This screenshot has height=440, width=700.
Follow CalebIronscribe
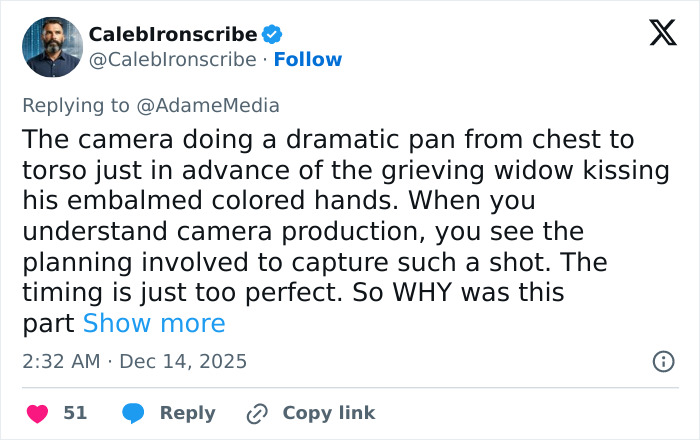pyautogui.click(x=308, y=59)
